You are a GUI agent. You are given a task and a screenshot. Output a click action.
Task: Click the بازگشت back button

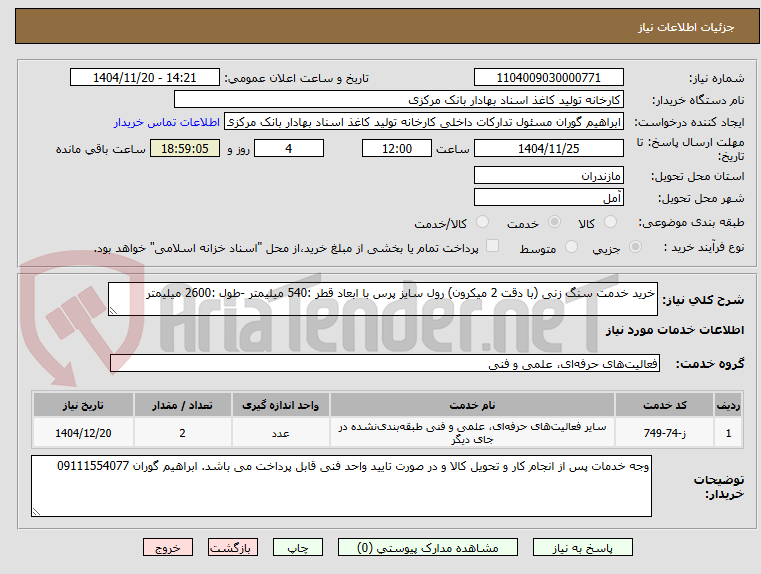(232, 547)
